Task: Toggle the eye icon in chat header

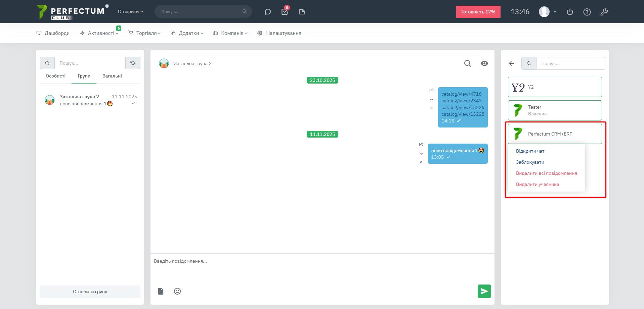Action: [484, 63]
